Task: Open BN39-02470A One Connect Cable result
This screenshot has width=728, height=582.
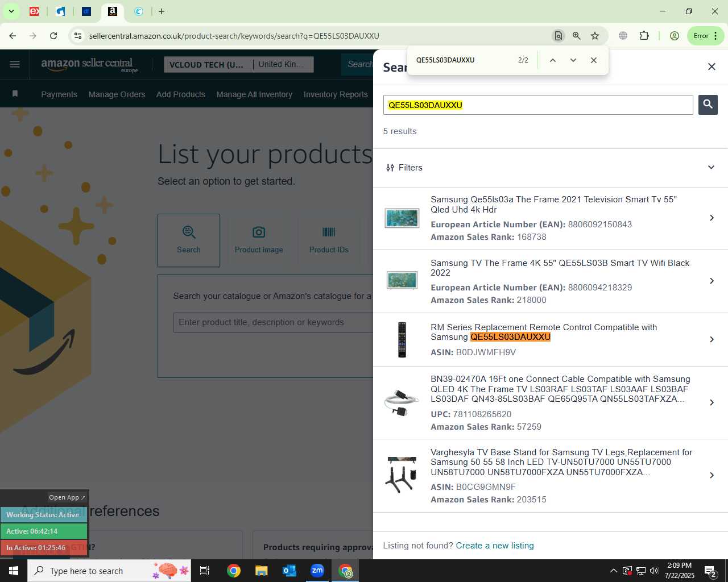Action: point(550,402)
